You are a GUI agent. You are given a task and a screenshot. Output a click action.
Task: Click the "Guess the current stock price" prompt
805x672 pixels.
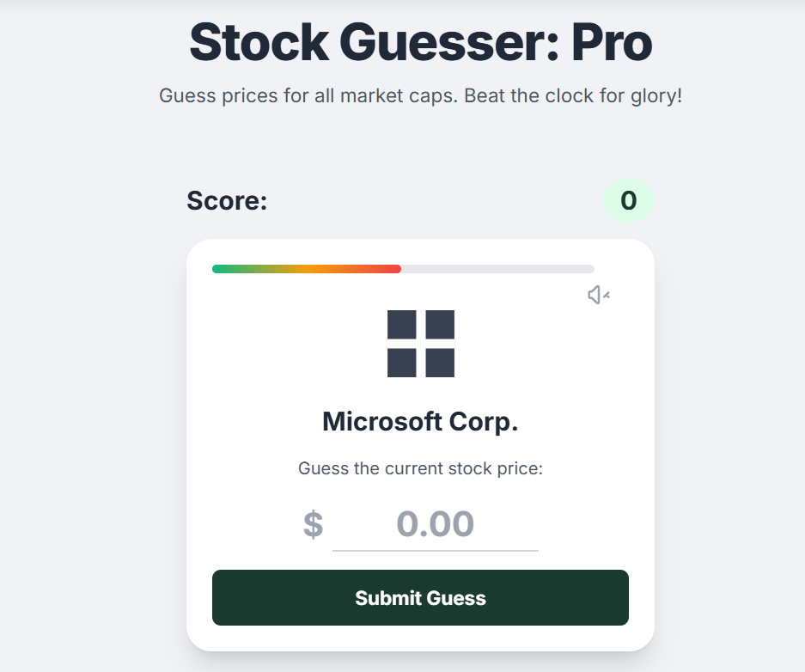pos(421,469)
